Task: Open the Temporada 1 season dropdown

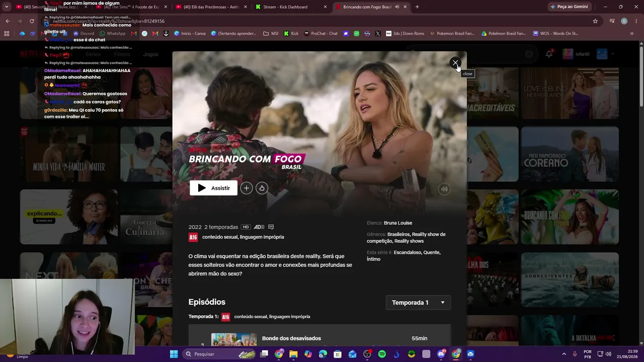Action: point(418,303)
